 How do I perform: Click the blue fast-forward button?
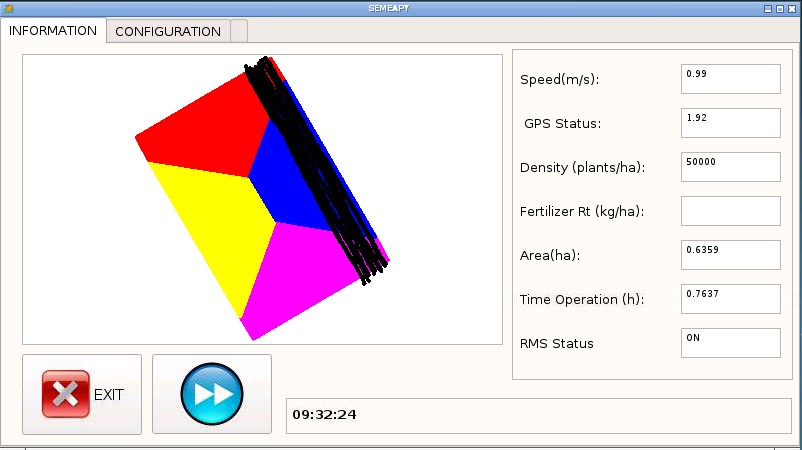pos(212,394)
